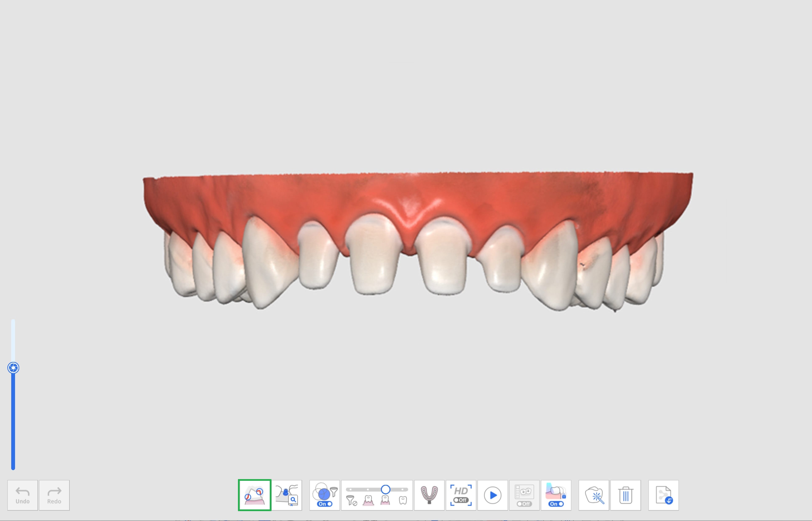
Task: Click the trash can delete icon
Action: click(626, 495)
